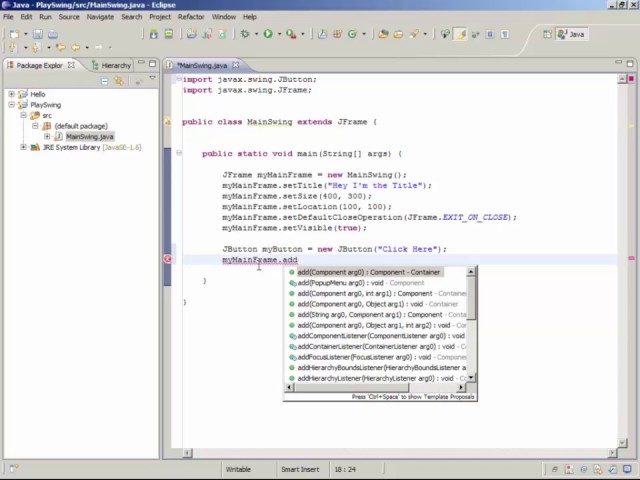
Task: Choose add(String arg0, Component arg1) proposal
Action: [x=377, y=314]
